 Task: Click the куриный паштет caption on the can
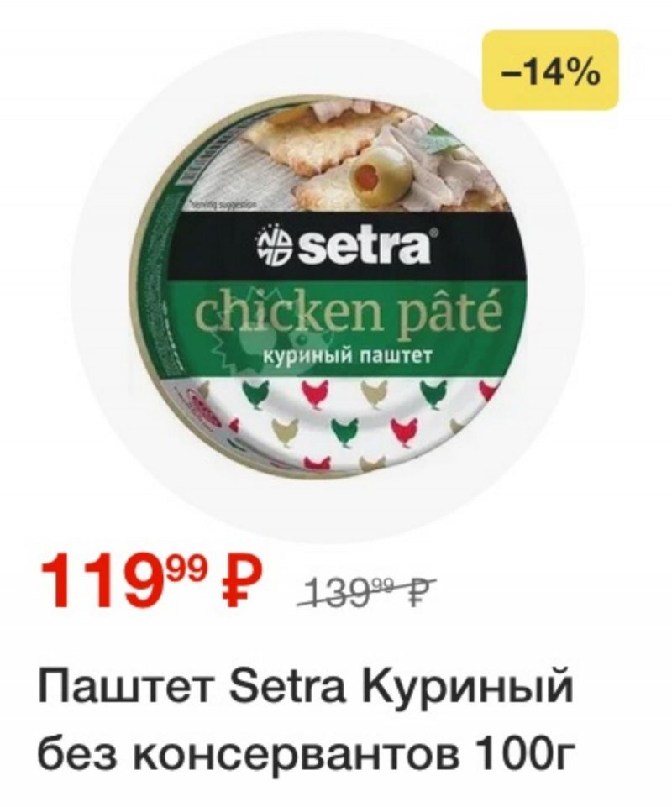point(348,356)
